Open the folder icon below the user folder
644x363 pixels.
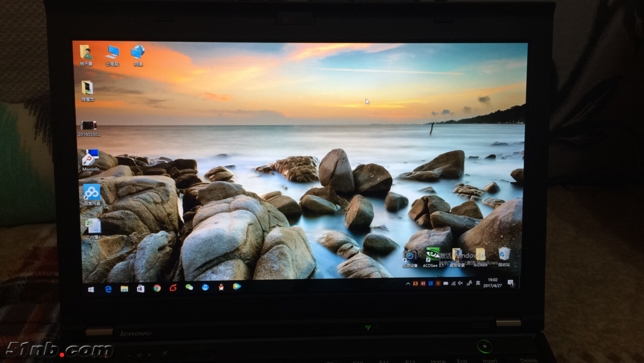pos(87,91)
